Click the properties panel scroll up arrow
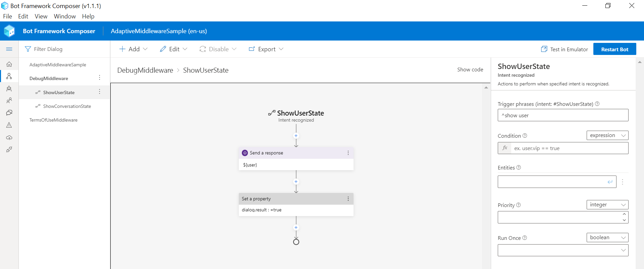644x269 pixels. pos(640,62)
